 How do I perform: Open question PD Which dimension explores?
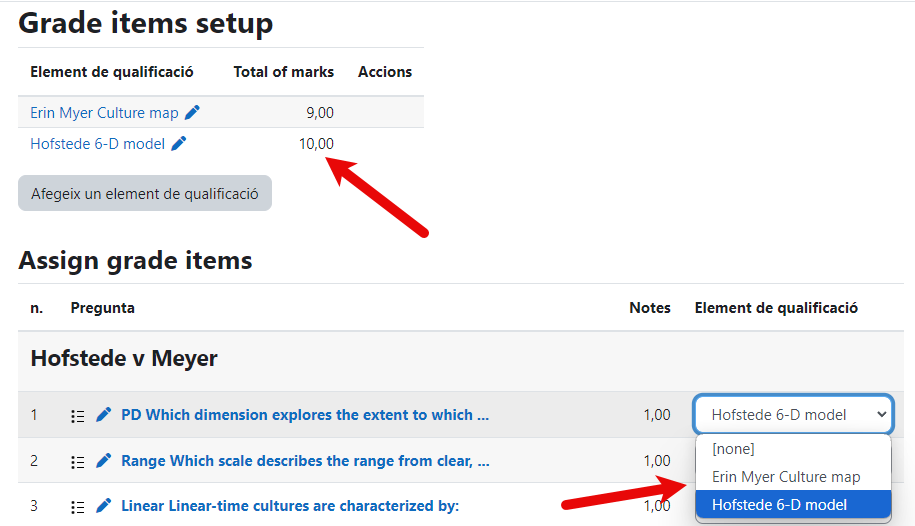point(305,415)
